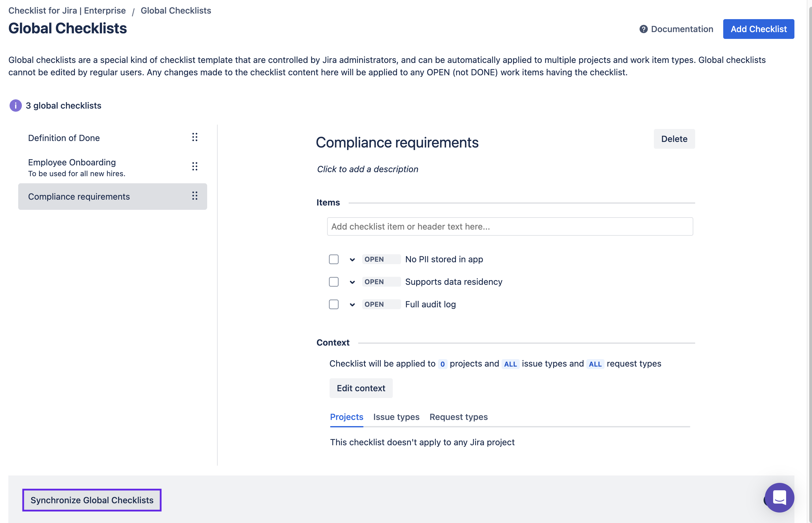This screenshot has height=523, width=812.
Task: Expand chevron for 'Full audit log'
Action: [352, 305]
